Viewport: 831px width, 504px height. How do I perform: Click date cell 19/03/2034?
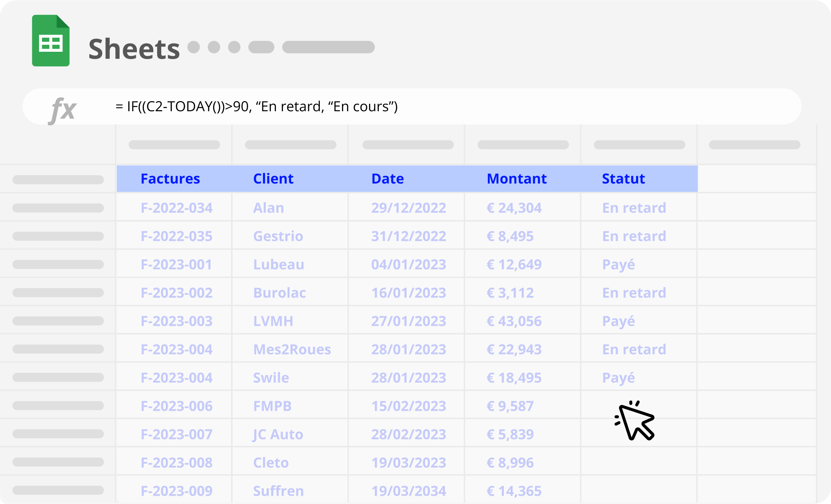(x=408, y=491)
